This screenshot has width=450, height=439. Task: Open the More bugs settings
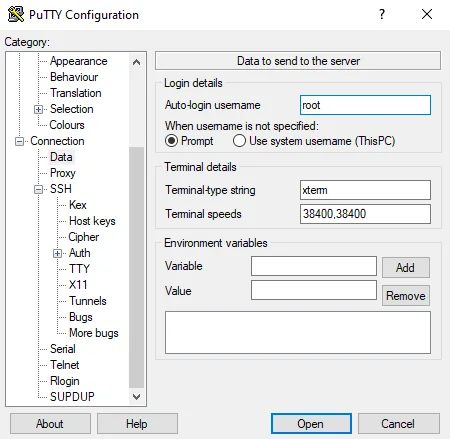coord(94,333)
